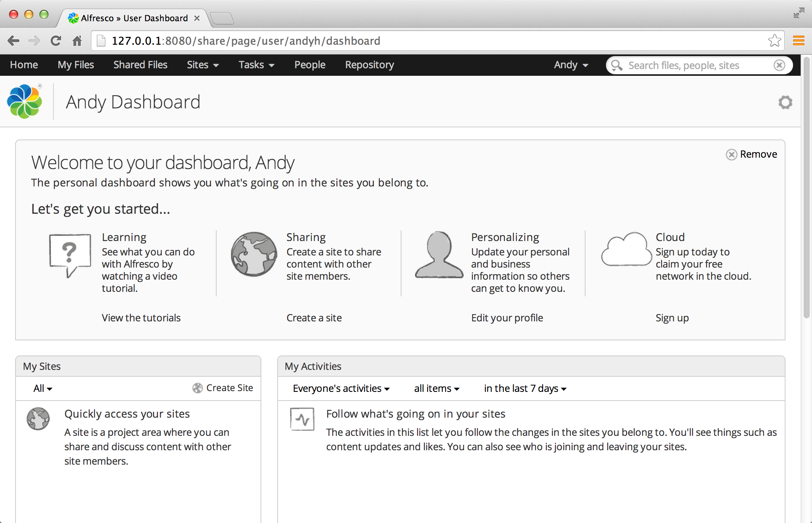Viewport: 812px width, 523px height.
Task: Click the Remove welcome widget button
Action: tap(749, 154)
